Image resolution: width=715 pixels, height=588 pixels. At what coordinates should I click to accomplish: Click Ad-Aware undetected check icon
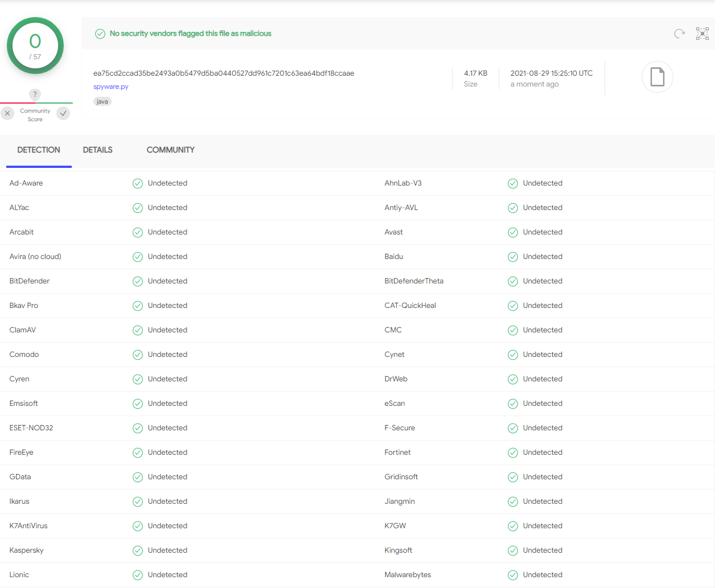138,183
